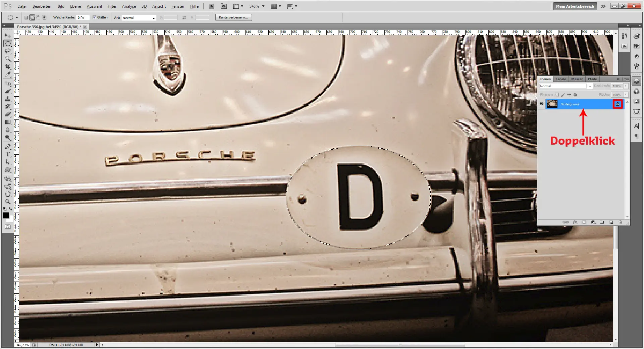The width and height of the screenshot is (644, 349).
Task: Click the black foreground color swatch
Action: 6,216
